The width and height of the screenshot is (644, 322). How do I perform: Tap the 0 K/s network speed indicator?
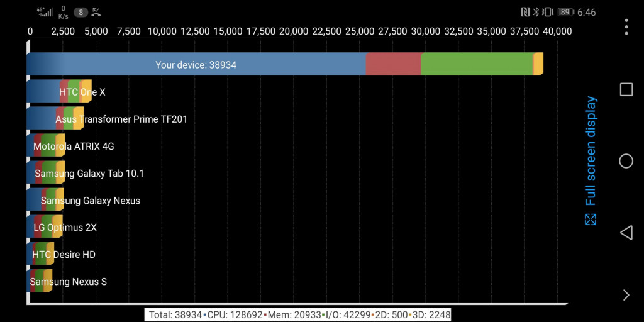[64, 13]
